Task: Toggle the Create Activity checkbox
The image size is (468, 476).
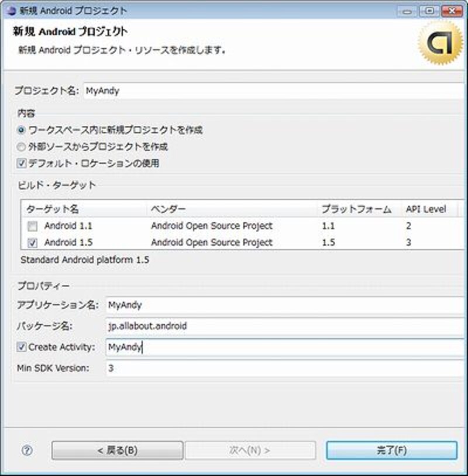Action: click(21, 347)
